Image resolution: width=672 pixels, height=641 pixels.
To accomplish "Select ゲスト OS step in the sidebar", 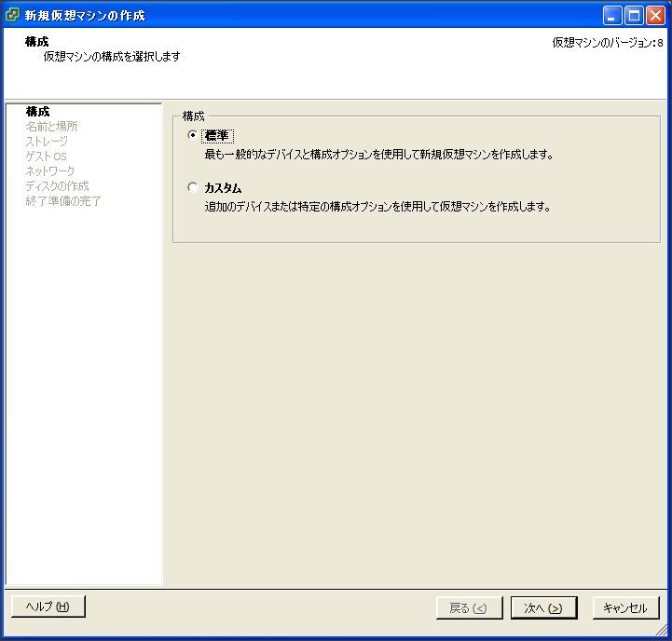I will point(46,157).
